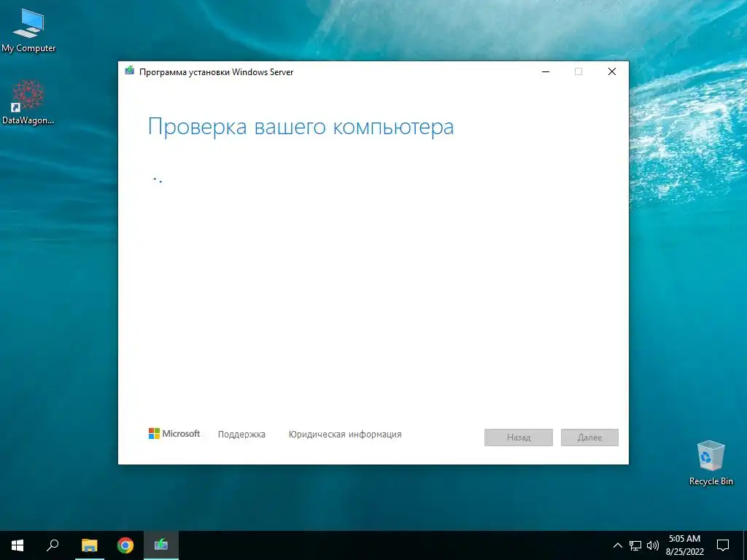
Task: Open the My Computer desktop icon
Action: 28,30
